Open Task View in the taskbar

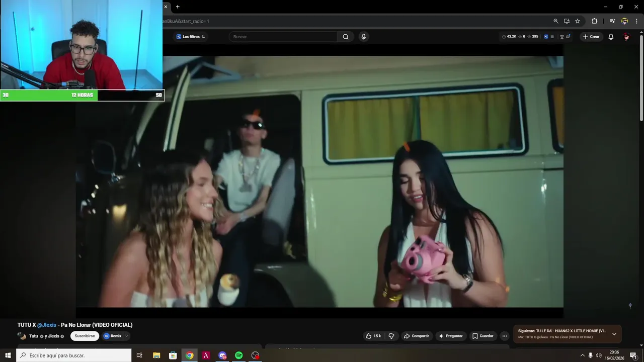(x=139, y=355)
